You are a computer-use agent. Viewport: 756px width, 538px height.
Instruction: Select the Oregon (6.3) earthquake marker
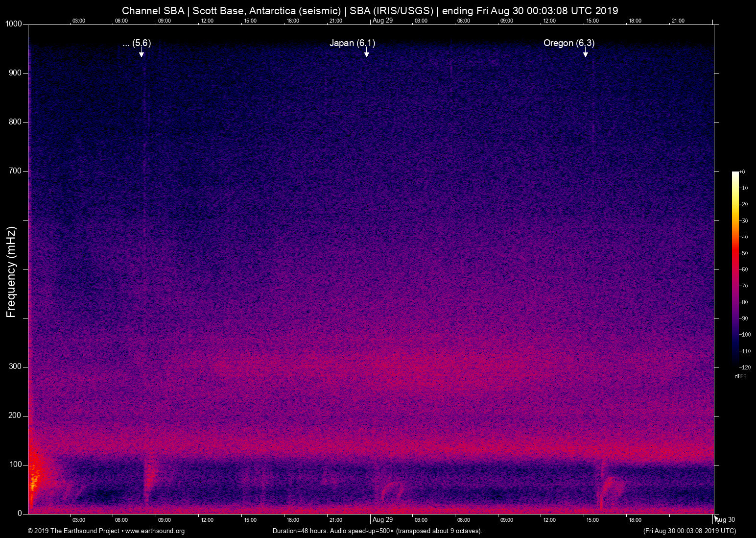tap(569, 43)
